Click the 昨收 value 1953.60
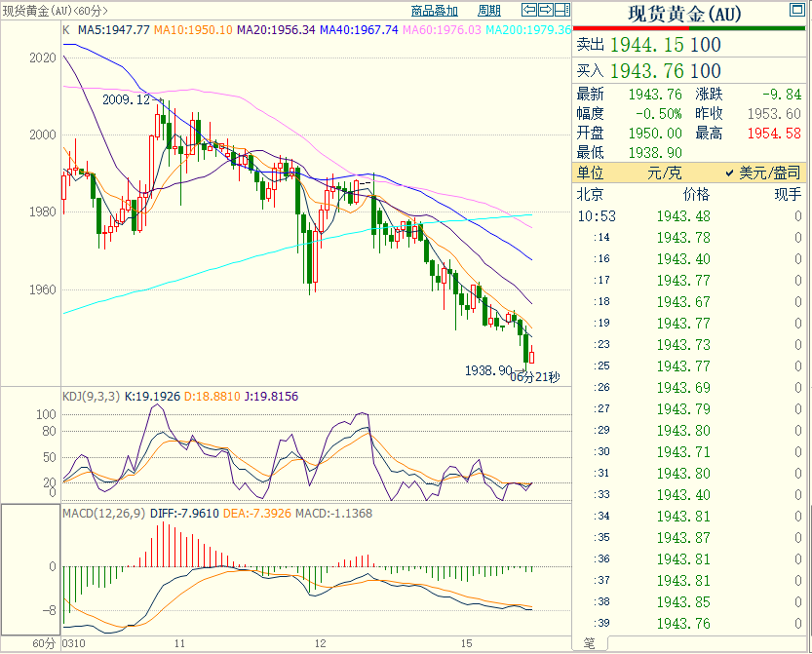Image resolution: width=812 pixels, height=654 pixels. (x=775, y=114)
